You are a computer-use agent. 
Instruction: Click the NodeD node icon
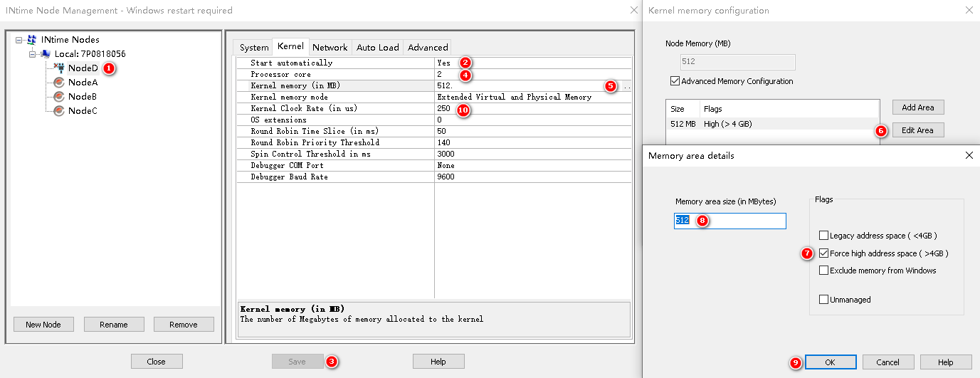click(x=59, y=68)
